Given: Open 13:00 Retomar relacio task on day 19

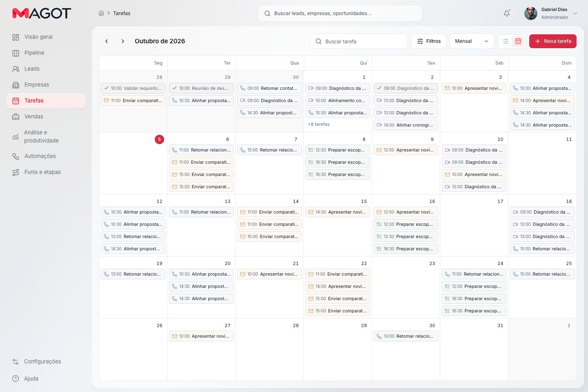Looking at the screenshot, I should 133,274.
